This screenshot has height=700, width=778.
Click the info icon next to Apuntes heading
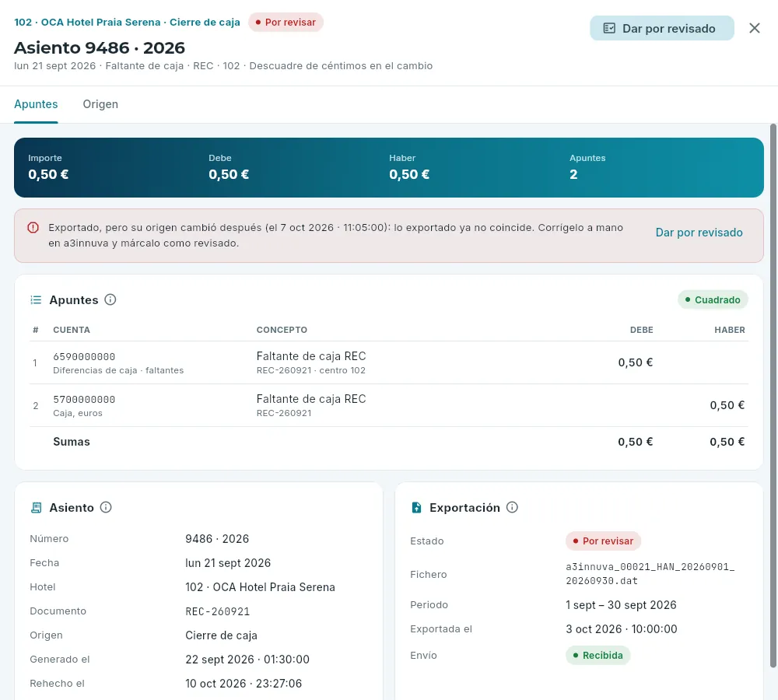[x=110, y=299]
